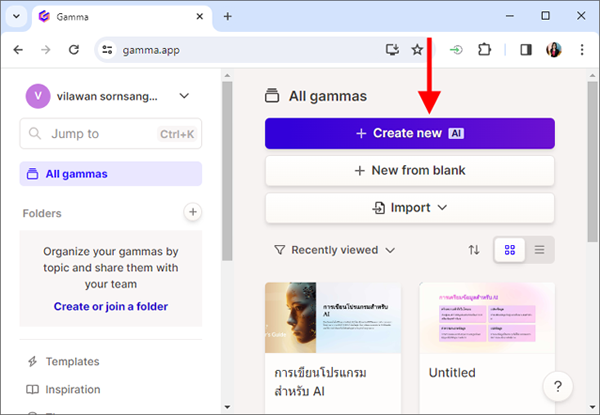Open the tab search dropdown arrow
This screenshot has height=415, width=600.
coord(16,16)
